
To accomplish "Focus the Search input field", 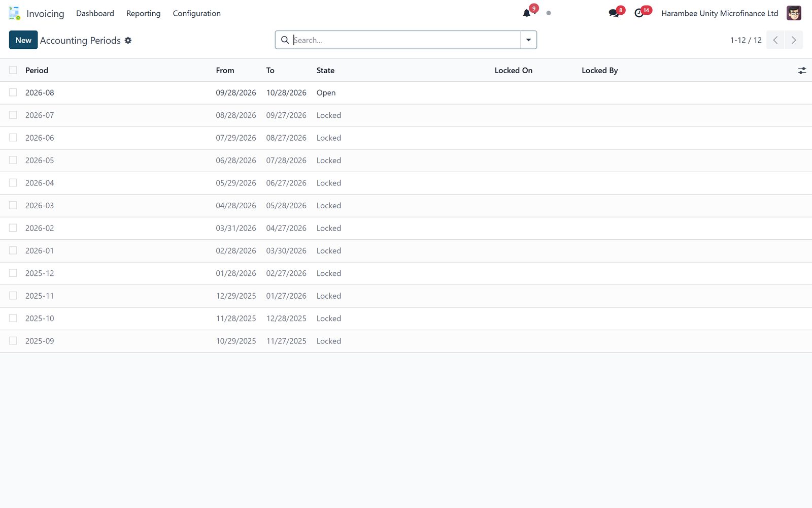I will click(x=406, y=40).
